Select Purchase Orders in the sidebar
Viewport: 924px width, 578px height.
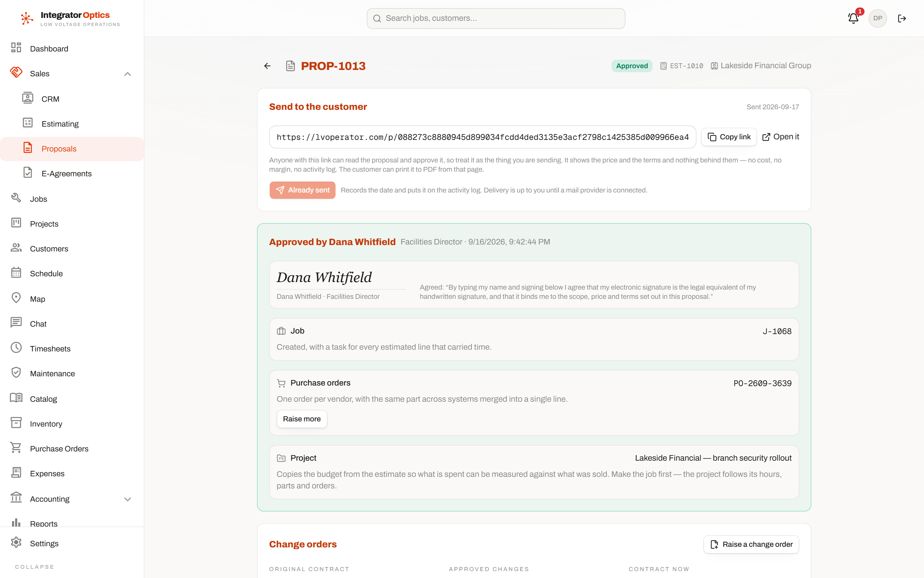coord(72,449)
